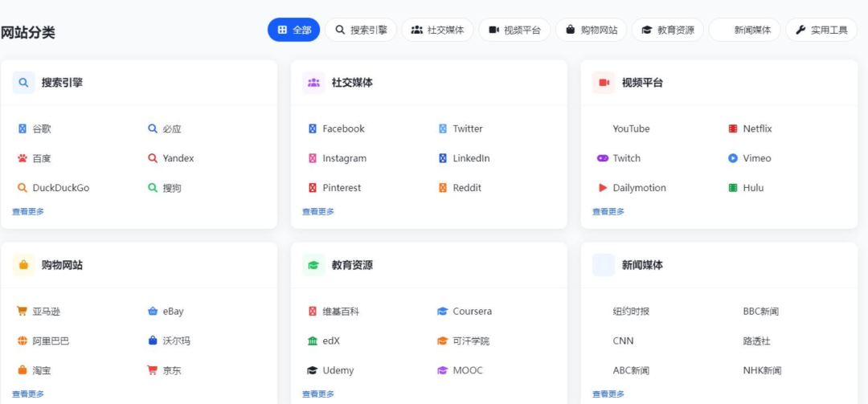Open the 纽约时报 link

click(x=631, y=311)
